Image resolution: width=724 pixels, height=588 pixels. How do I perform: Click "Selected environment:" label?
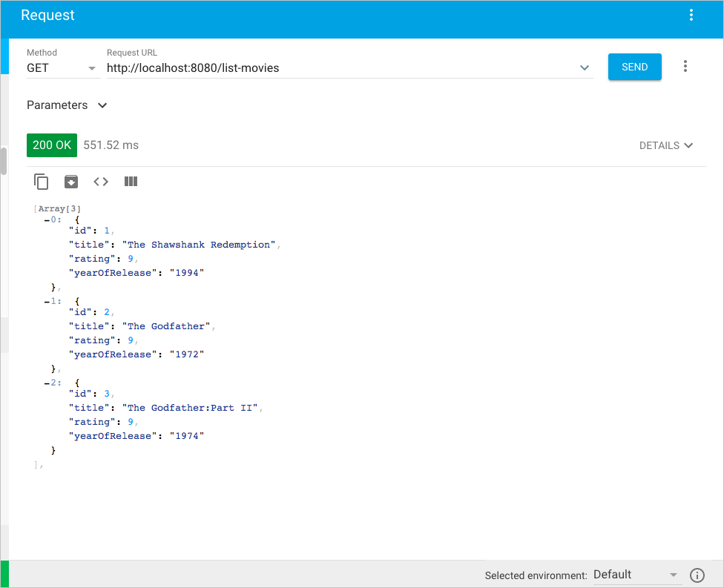[536, 575]
